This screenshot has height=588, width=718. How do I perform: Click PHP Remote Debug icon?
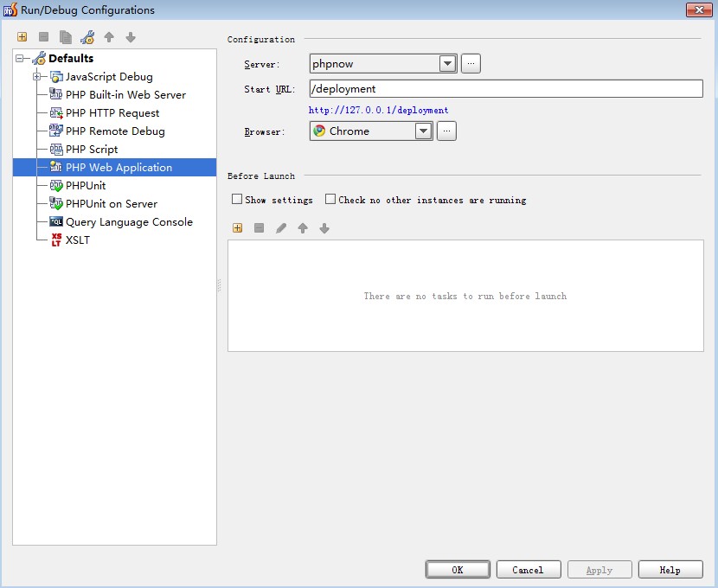(56, 131)
